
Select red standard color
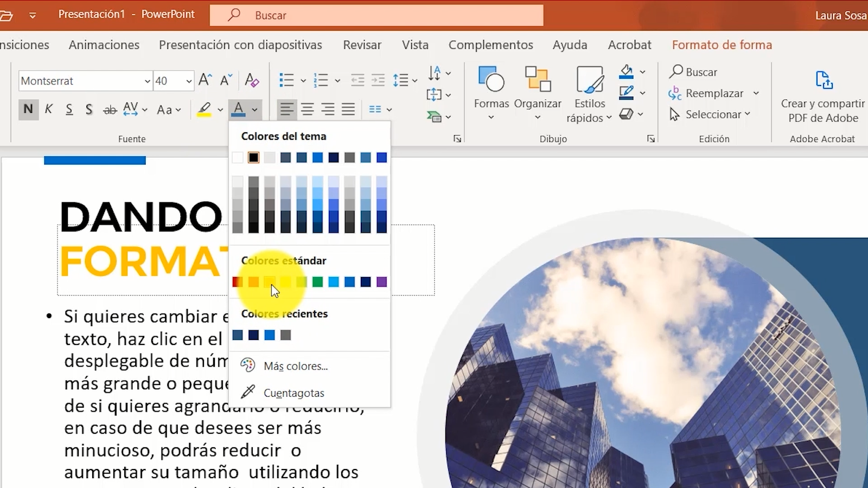click(238, 282)
